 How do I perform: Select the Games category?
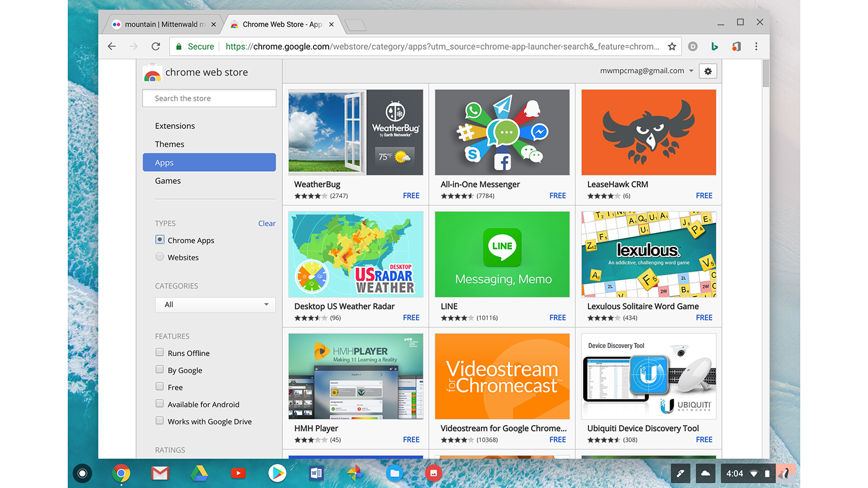(x=168, y=180)
